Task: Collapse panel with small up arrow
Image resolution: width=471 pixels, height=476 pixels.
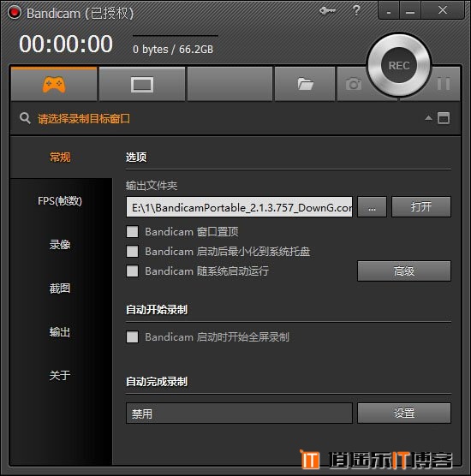Action: [x=428, y=118]
